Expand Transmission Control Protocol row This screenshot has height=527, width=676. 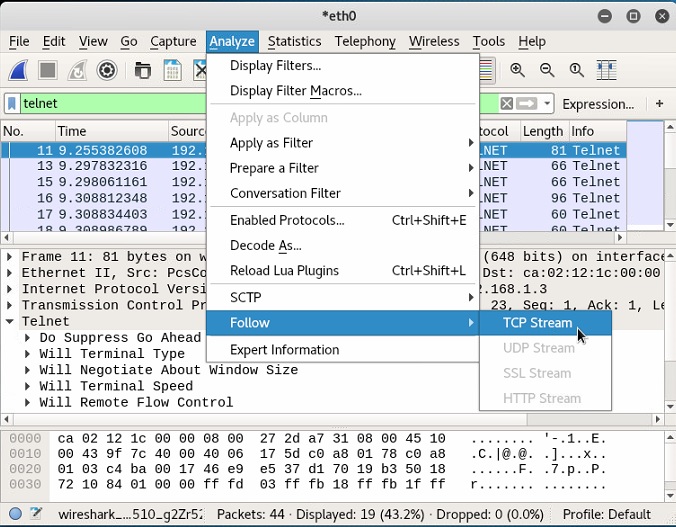[9, 305]
